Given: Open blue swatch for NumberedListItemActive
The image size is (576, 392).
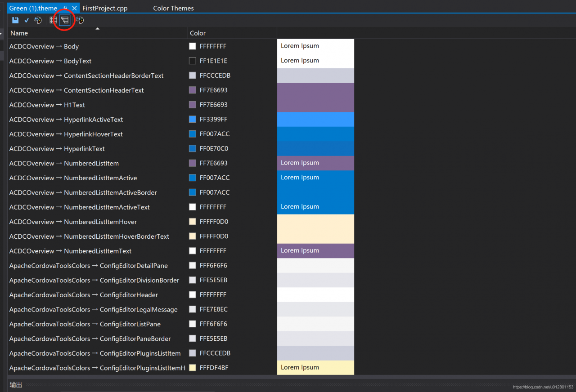Looking at the screenshot, I should [193, 178].
